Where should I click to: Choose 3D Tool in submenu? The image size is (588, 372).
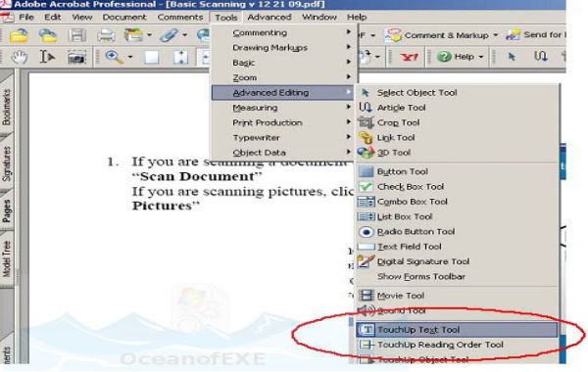(x=457, y=153)
